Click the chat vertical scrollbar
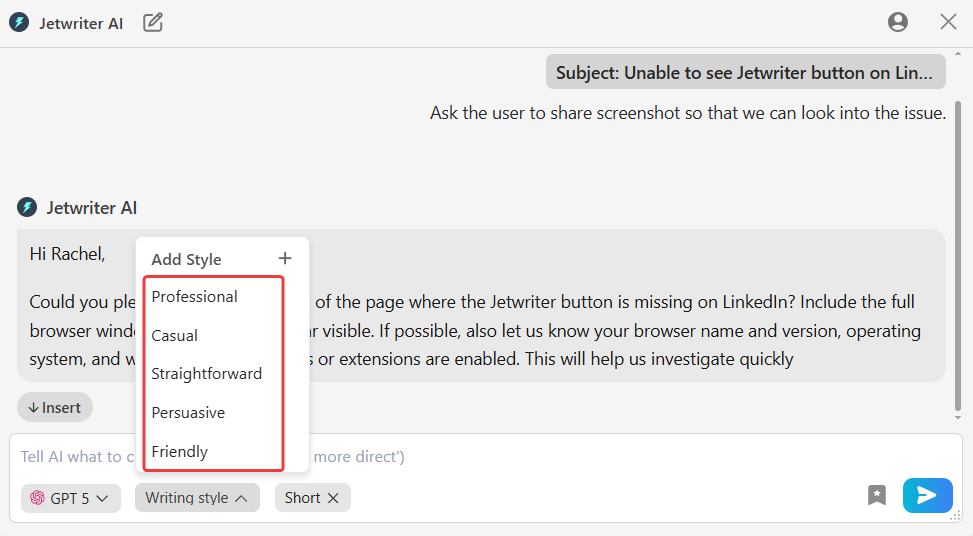 point(957,256)
